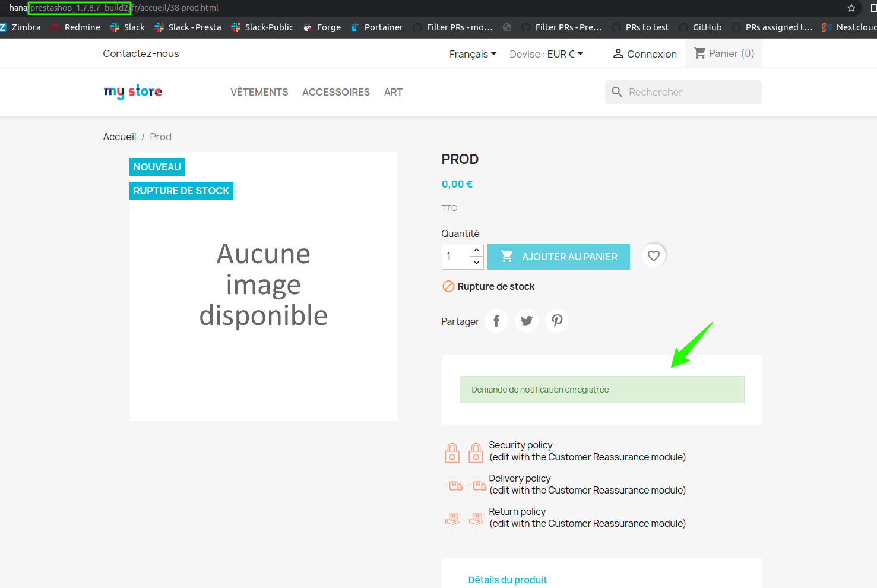Open Connexion via the account icon

point(644,53)
